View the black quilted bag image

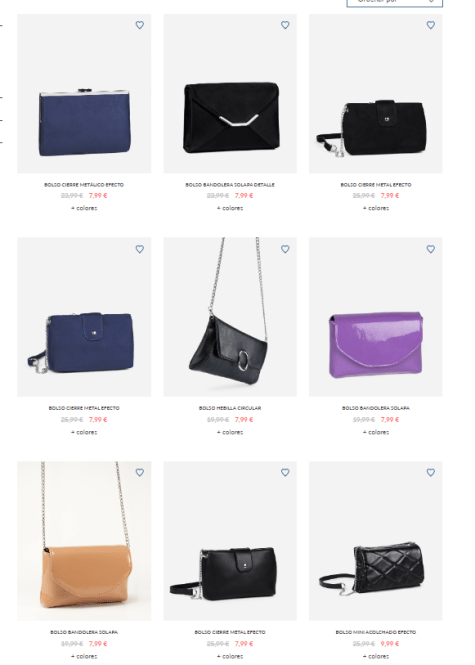[x=376, y=541]
